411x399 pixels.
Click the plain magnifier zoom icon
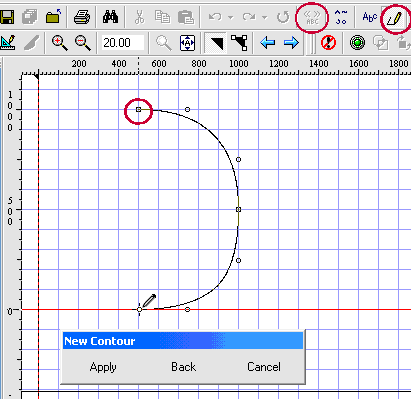164,43
